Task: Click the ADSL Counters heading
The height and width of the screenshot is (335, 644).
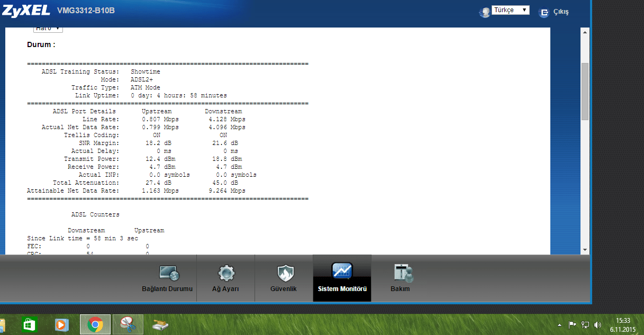Action: point(95,214)
